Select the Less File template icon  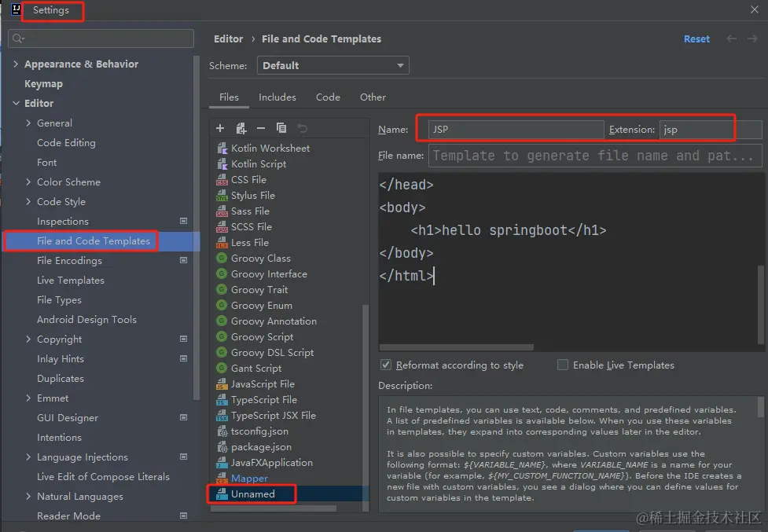tap(222, 242)
